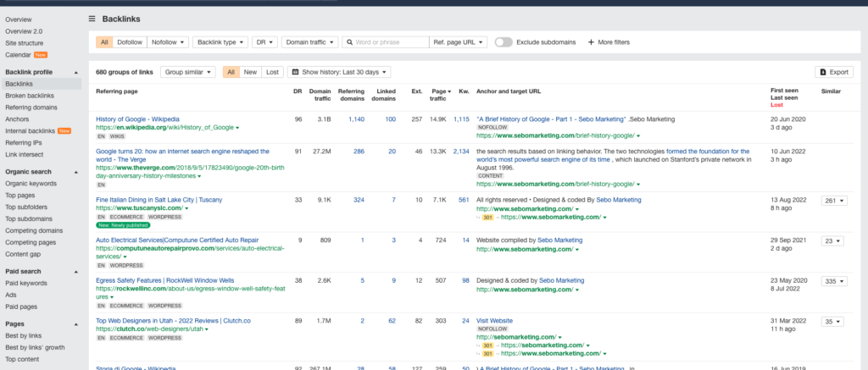This screenshot has height=370, width=868.
Task: Sort by the Page traffic column header
Action: (x=440, y=95)
